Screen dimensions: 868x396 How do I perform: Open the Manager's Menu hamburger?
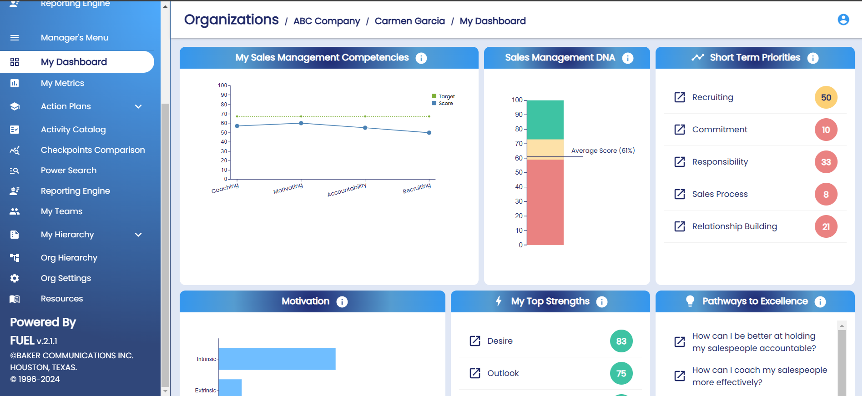15,38
